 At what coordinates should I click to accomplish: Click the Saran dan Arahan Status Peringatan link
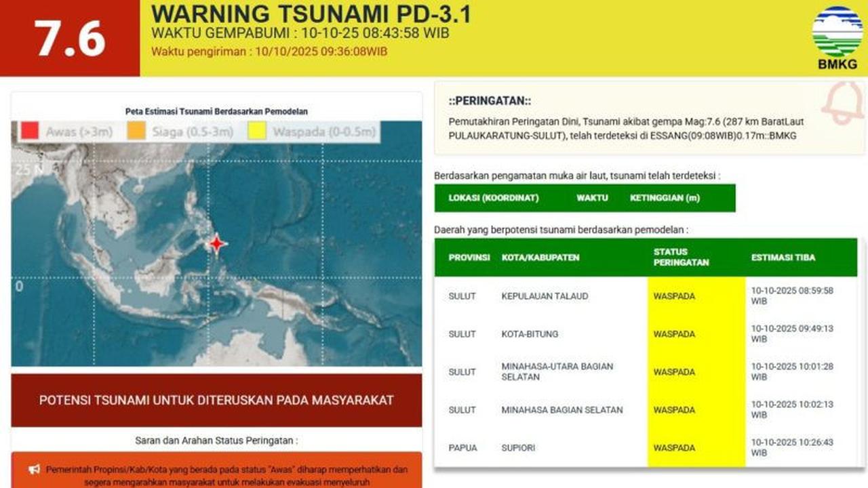click(x=216, y=438)
